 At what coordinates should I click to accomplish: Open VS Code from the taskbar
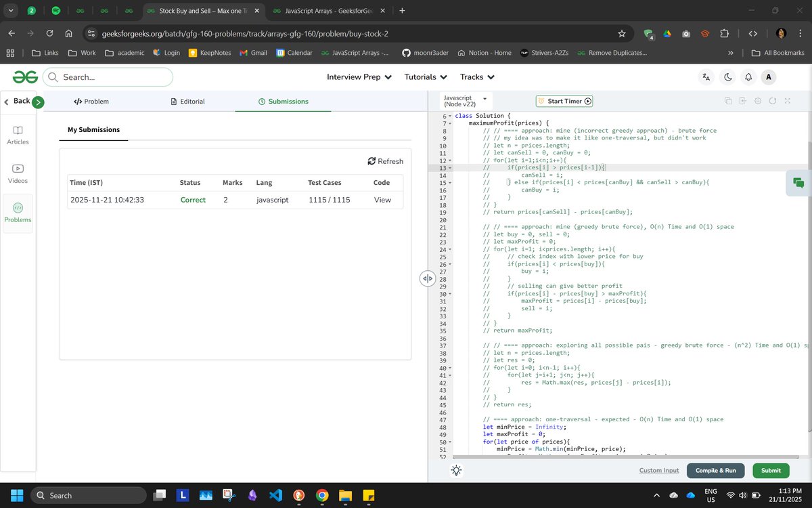pos(275,495)
